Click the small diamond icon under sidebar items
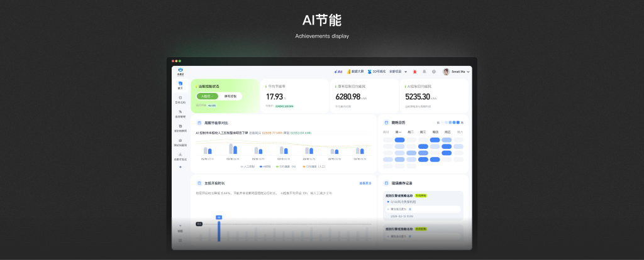The width and height of the screenshot is (644, 260). pyautogui.click(x=180, y=167)
